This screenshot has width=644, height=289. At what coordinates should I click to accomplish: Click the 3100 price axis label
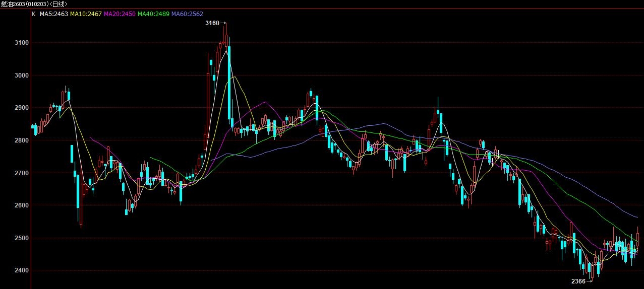click(x=22, y=43)
